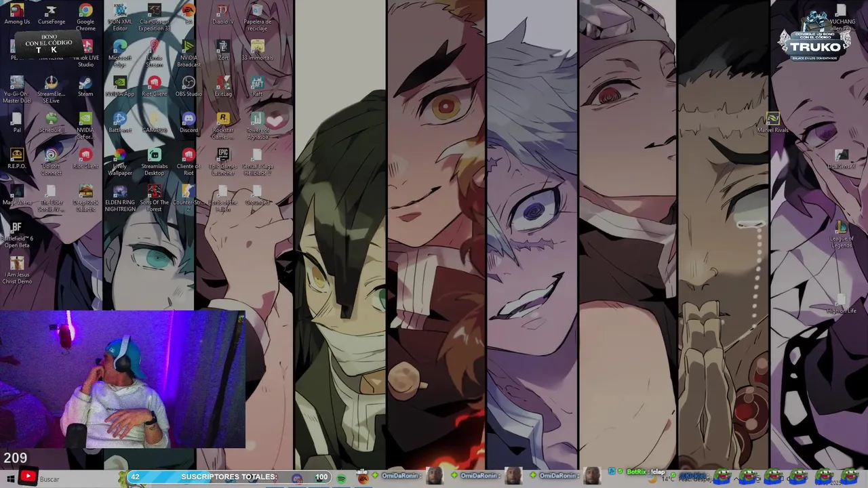Launch Diablo IV desktop shortcut
868x488 pixels.
(222, 14)
